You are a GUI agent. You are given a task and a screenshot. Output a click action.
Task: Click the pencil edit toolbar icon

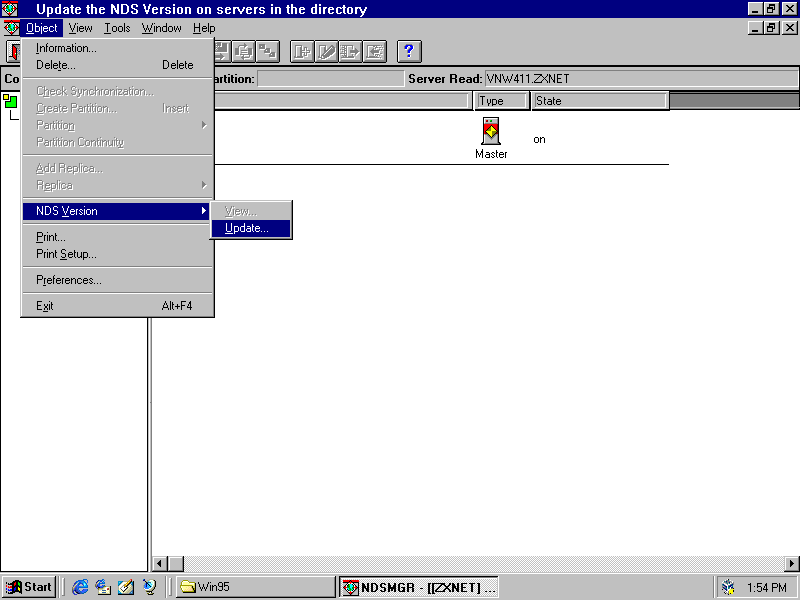326,52
